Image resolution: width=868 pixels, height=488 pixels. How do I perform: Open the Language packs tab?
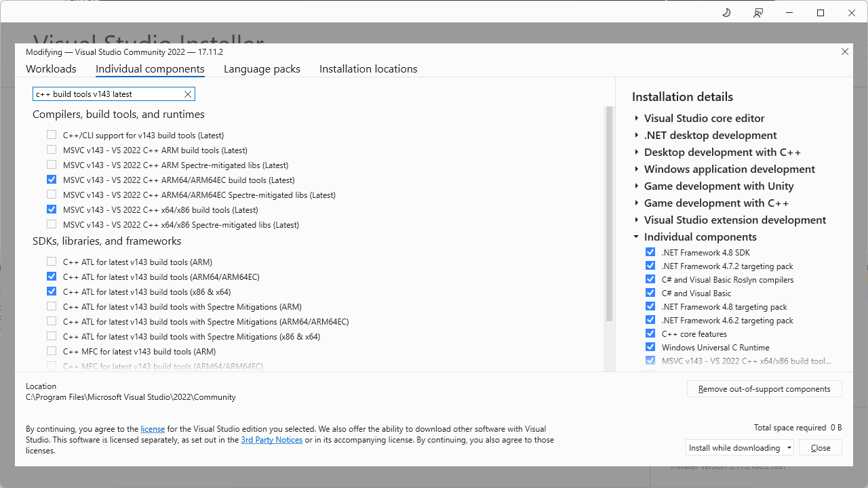(x=262, y=69)
